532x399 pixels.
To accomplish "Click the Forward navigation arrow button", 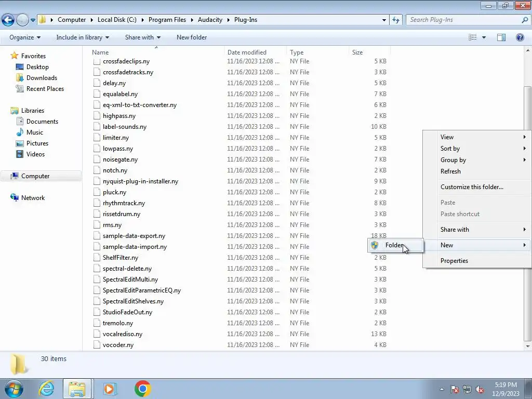I will tap(22, 20).
